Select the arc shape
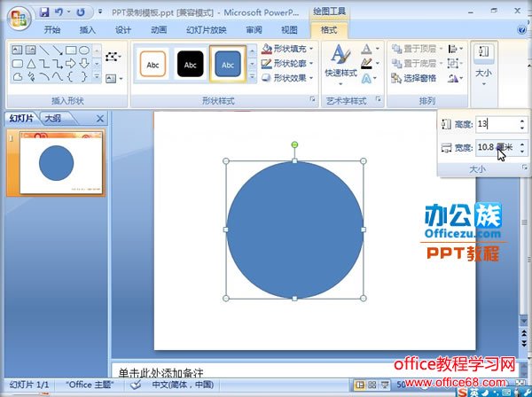 coord(44,77)
